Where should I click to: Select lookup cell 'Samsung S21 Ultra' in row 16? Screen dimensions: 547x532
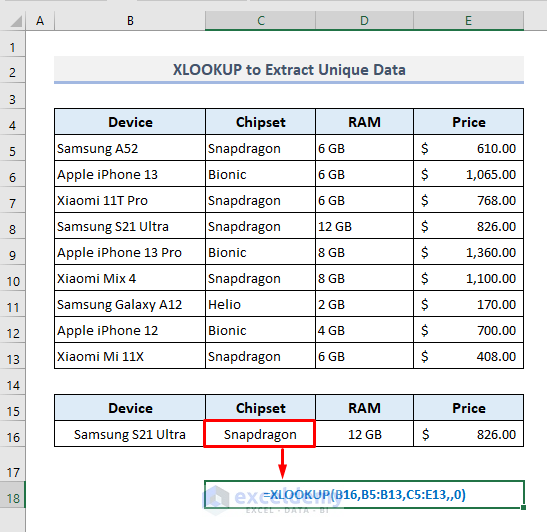(x=130, y=434)
